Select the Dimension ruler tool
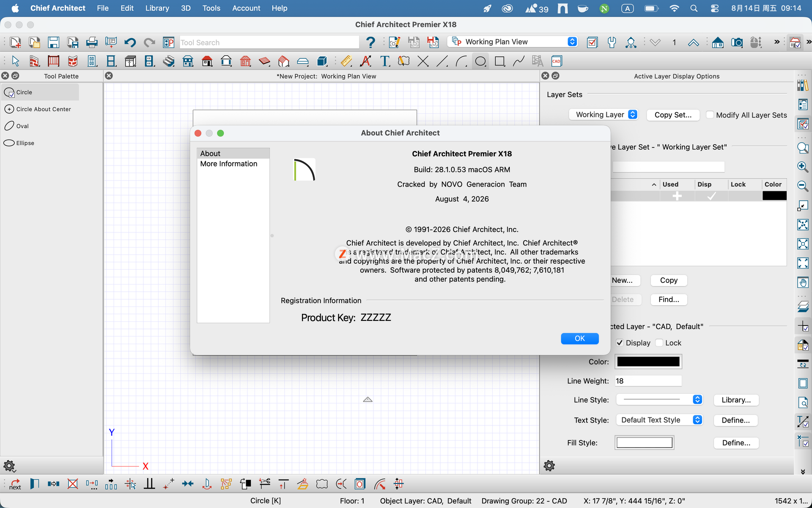 pyautogui.click(x=346, y=61)
